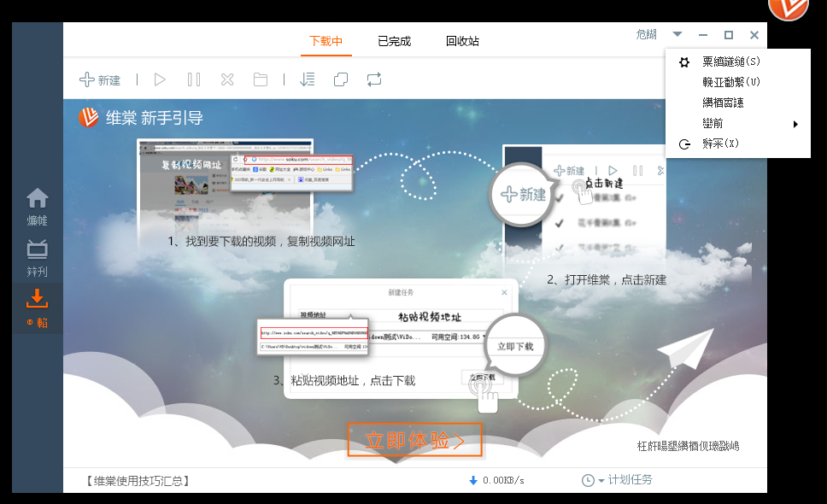Click the download speed 0.00KB/s indicator
Image resolution: width=827 pixels, height=504 pixels.
(497, 480)
